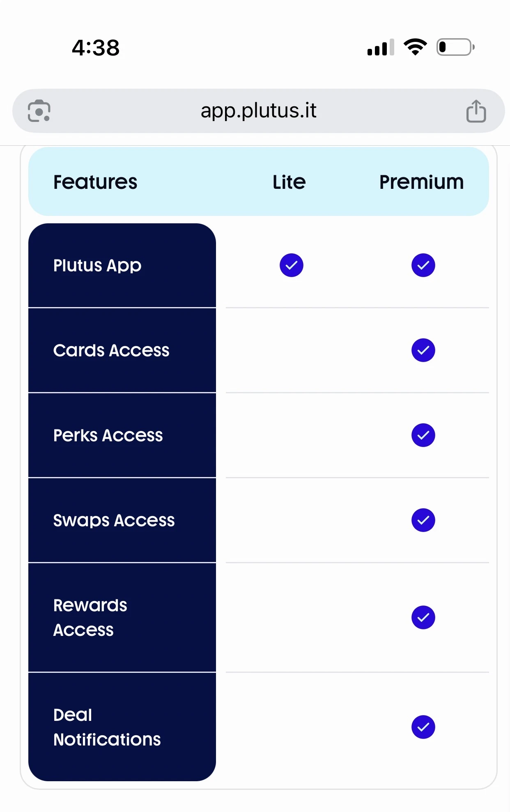This screenshot has height=812, width=510.
Task: Click the Lite checkmark for Plutus App
Action: point(292,265)
